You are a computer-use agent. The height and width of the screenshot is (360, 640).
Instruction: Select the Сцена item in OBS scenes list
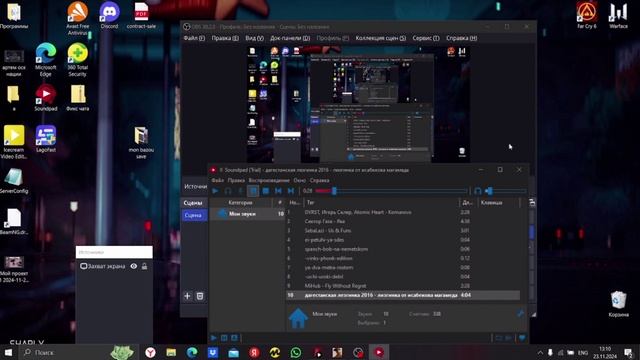coord(194,215)
